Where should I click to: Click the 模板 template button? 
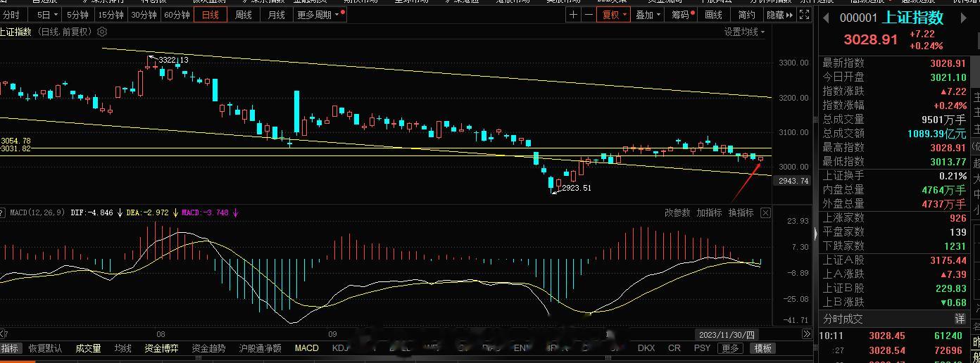click(763, 348)
